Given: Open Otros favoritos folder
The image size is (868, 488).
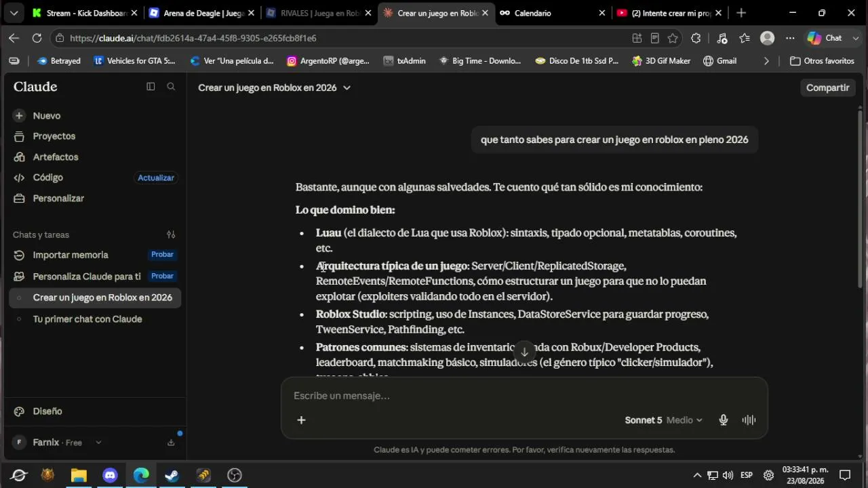Looking at the screenshot, I should point(822,61).
